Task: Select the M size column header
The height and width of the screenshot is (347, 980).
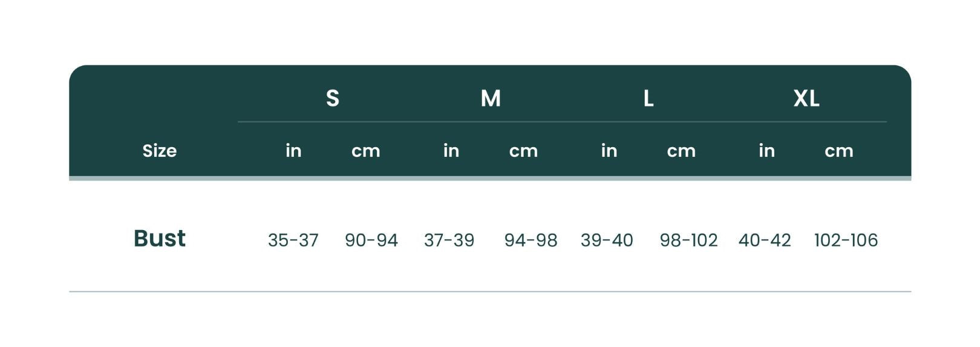Action: [x=491, y=98]
